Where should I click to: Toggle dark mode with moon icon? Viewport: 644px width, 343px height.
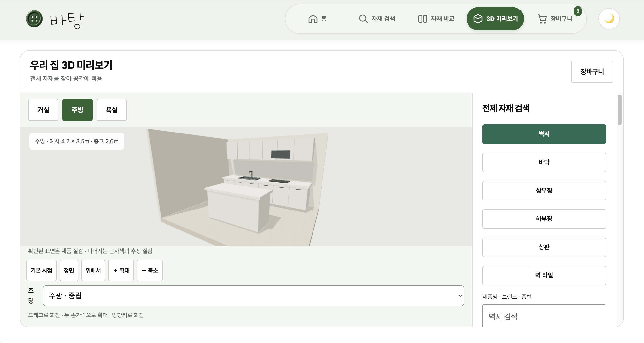[x=609, y=19]
